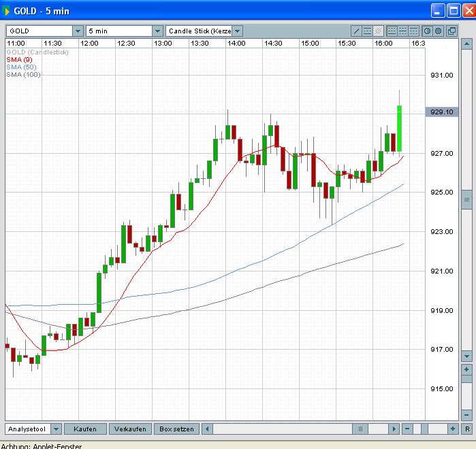This screenshot has width=476, height=449.
Task: Minimize the GOLD - 5 min window
Action: (x=438, y=11)
